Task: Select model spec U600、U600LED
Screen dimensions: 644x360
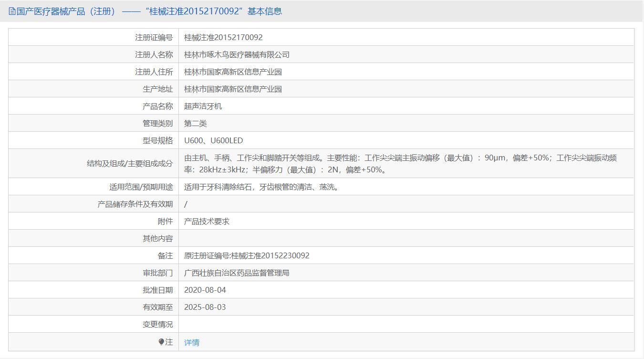Action: pyautogui.click(x=213, y=140)
